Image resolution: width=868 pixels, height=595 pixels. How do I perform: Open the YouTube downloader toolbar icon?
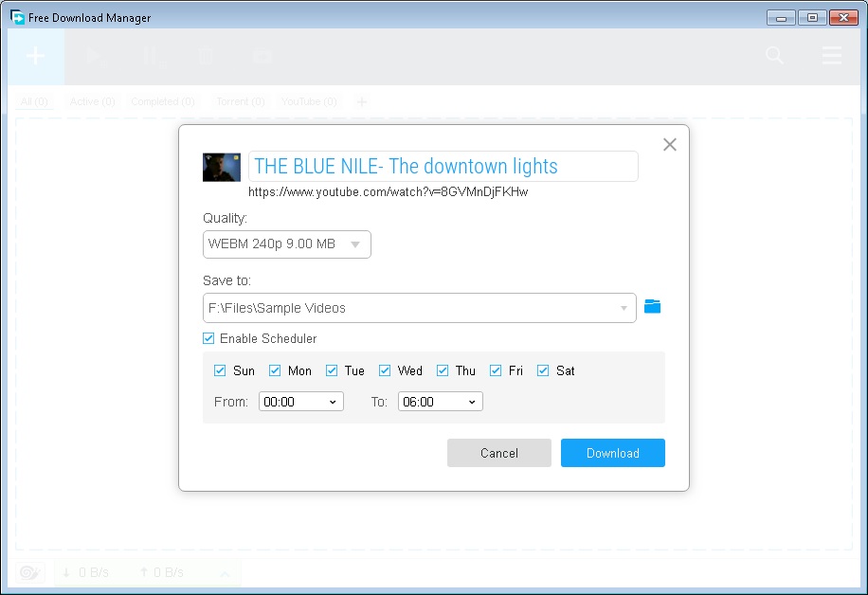[262, 56]
